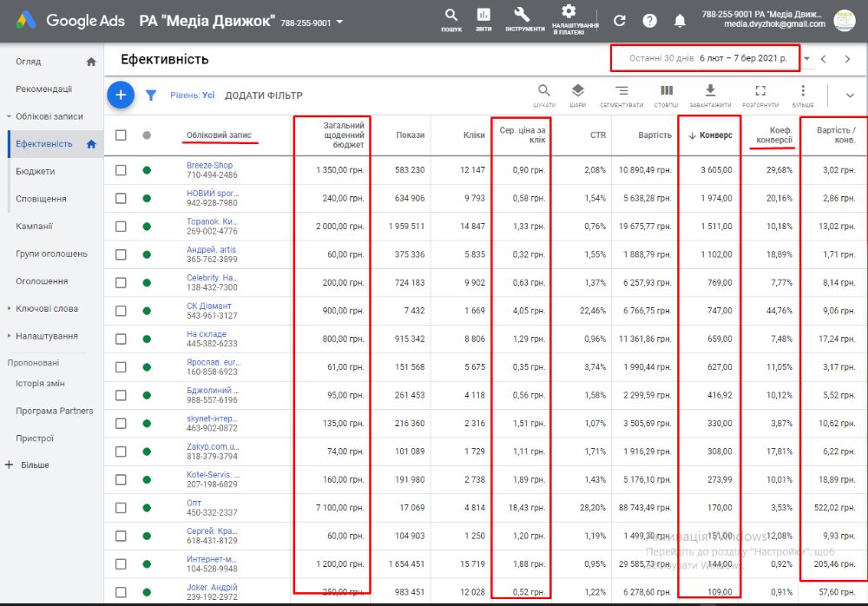The height and width of the screenshot is (606, 868).
Task: Click the filter funnel icon
Action: [x=150, y=96]
